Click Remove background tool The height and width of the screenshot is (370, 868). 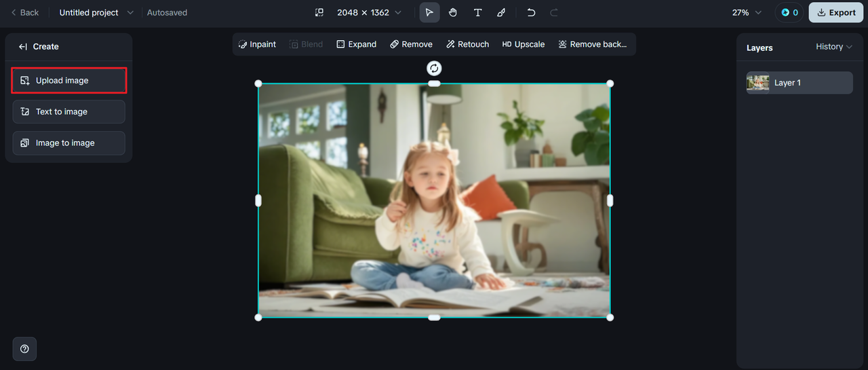pos(592,44)
